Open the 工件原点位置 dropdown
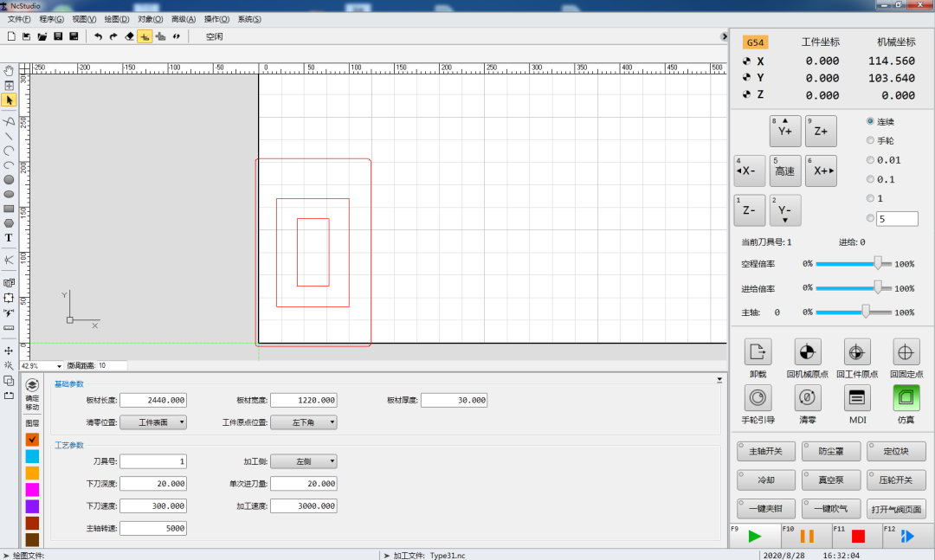Screen dimensions: 935x560 pos(303,422)
